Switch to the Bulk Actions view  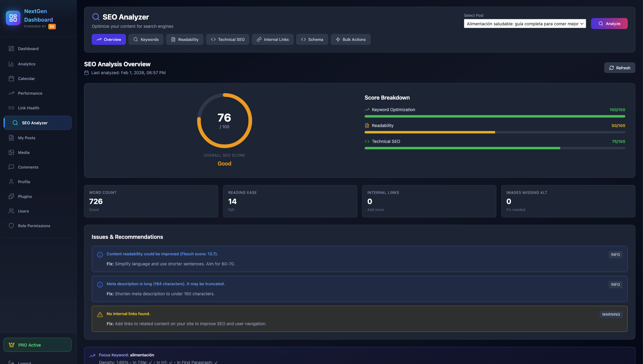pos(351,39)
